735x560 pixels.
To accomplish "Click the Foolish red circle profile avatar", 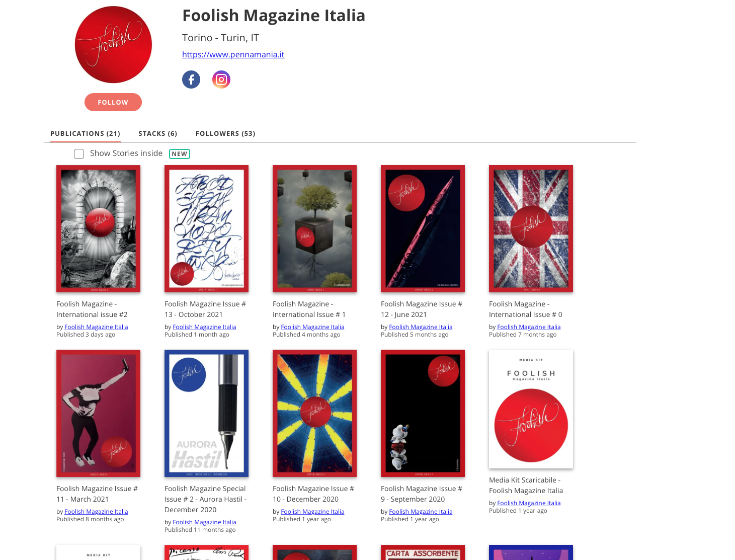I will 113,45.
